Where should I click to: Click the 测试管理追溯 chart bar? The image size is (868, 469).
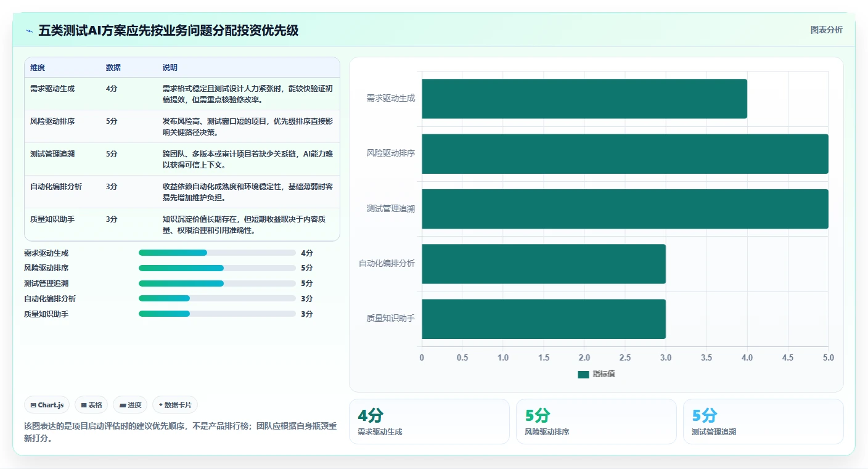[625, 209]
